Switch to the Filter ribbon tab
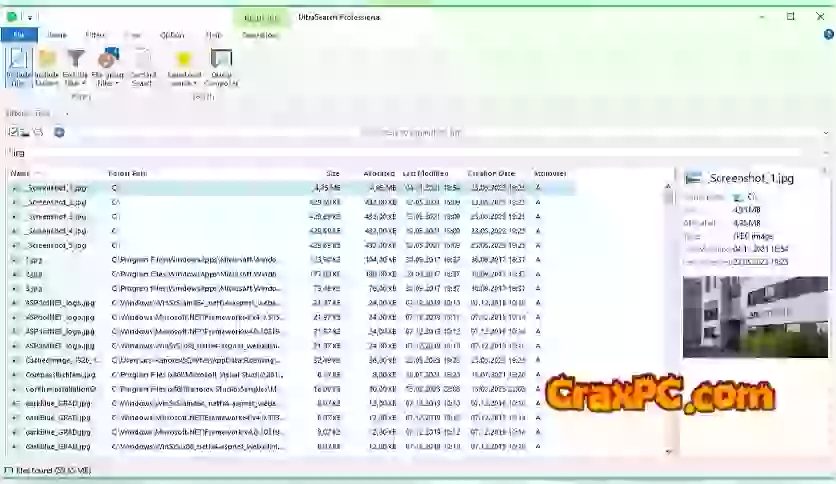836x484 pixels. point(95,35)
